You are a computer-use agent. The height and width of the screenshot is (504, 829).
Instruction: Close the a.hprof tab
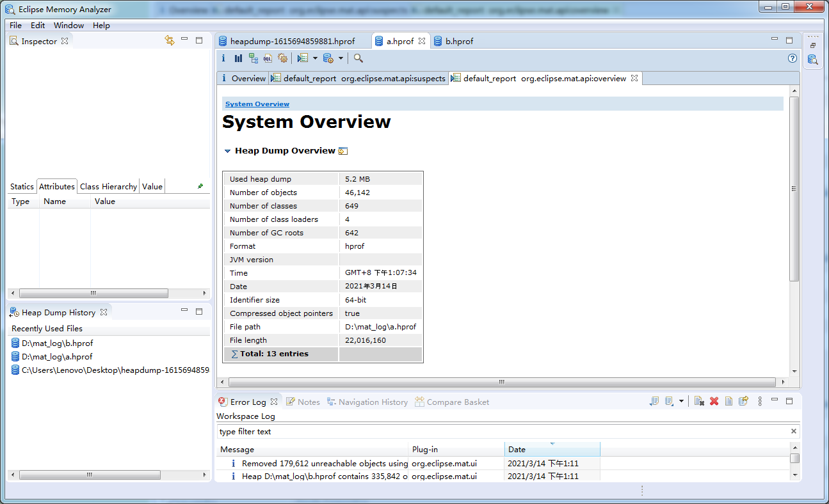422,40
